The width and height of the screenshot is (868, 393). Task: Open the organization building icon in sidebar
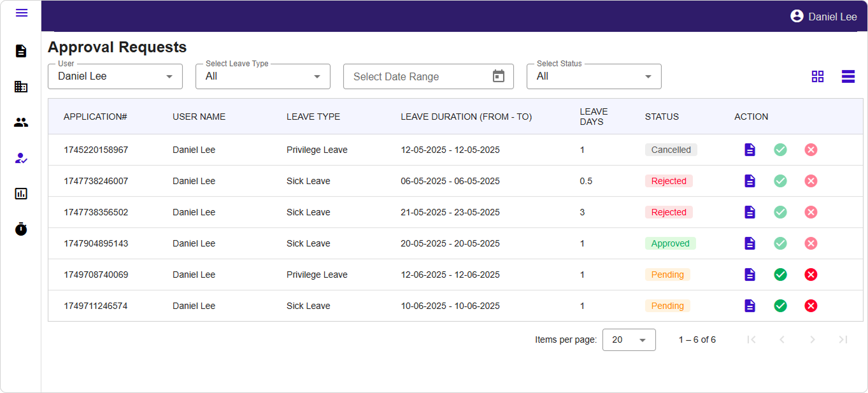[21, 87]
